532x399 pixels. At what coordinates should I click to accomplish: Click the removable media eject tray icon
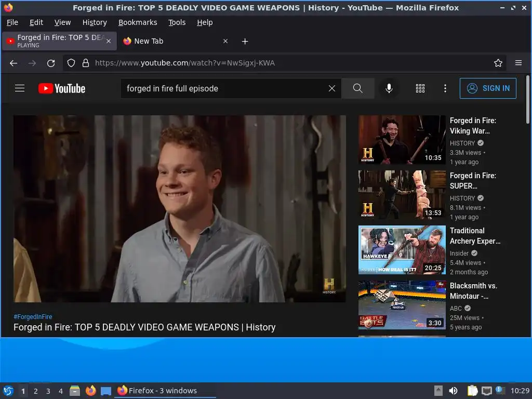[x=438, y=391]
